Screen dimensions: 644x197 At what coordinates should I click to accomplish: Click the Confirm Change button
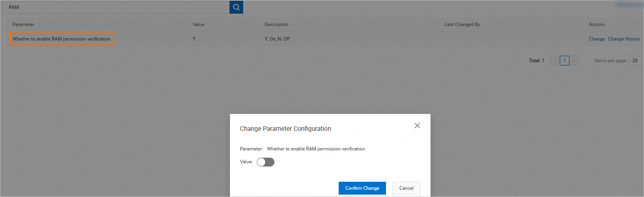(362, 188)
